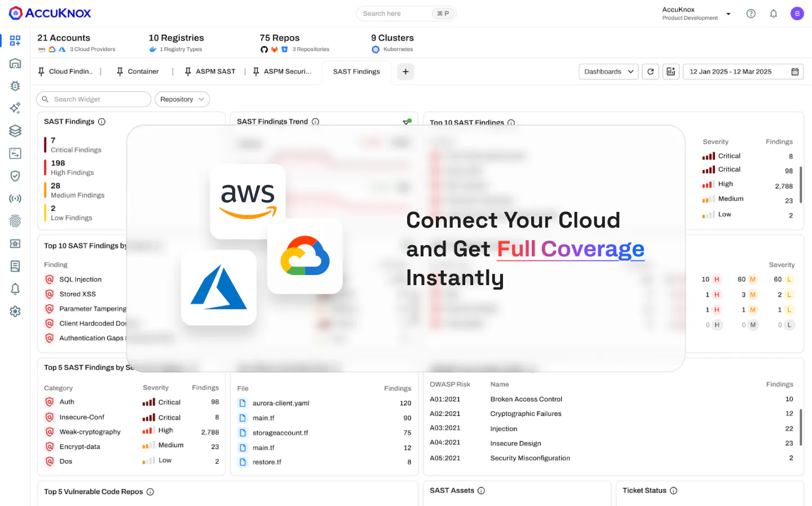Screen dimensions: 812x506
Task: Open the reports document icon in sidebar
Action: 15,266
